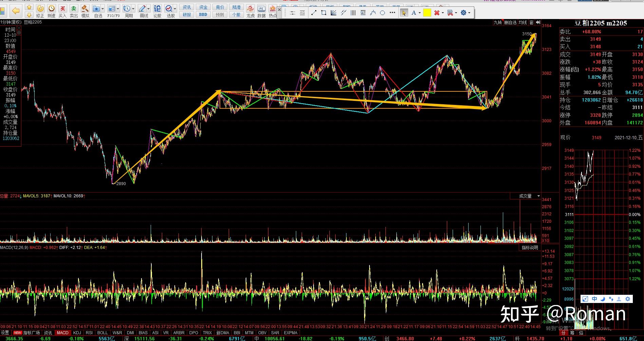Click the 删自选 remove from watchlist label
The height and width of the screenshot is (341, 644).
510,22
